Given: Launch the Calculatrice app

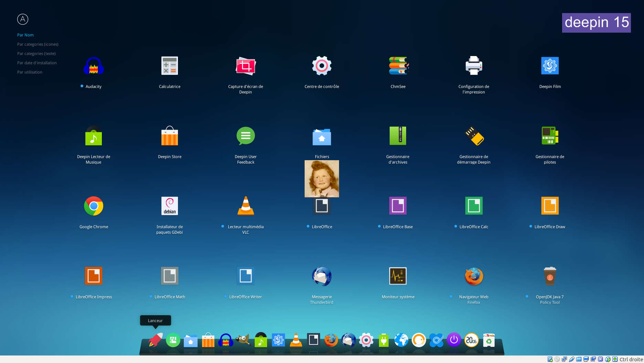Looking at the screenshot, I should pyautogui.click(x=170, y=66).
